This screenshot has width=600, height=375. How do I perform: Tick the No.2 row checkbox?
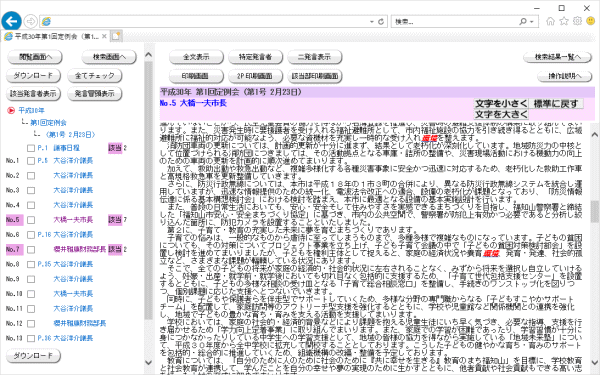31,176
